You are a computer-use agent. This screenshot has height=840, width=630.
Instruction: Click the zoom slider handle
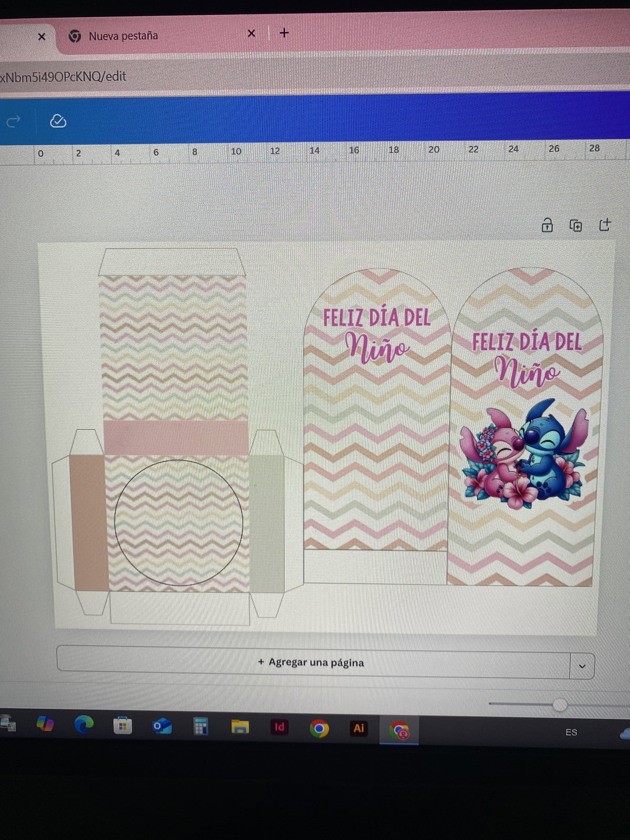click(x=560, y=705)
